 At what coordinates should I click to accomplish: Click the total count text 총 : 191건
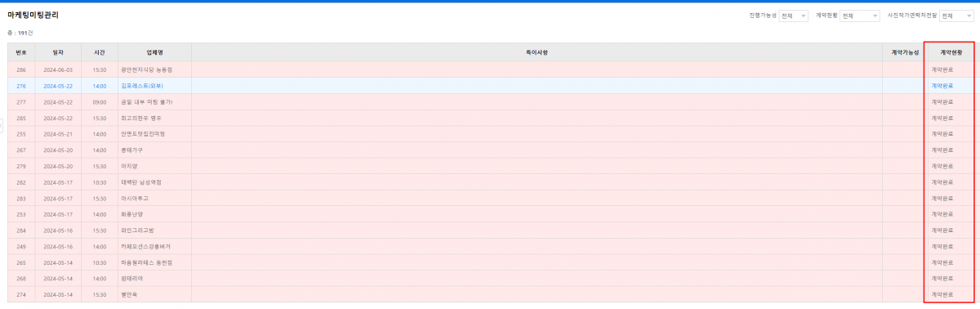pos(20,33)
